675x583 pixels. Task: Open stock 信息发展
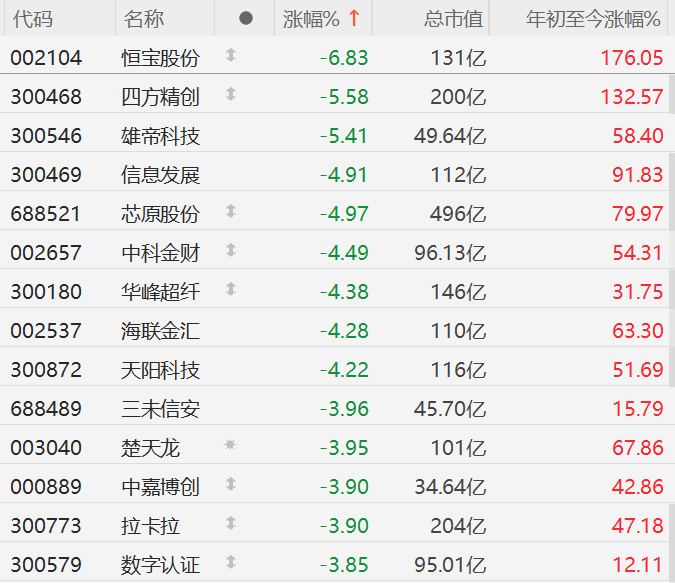click(x=161, y=175)
